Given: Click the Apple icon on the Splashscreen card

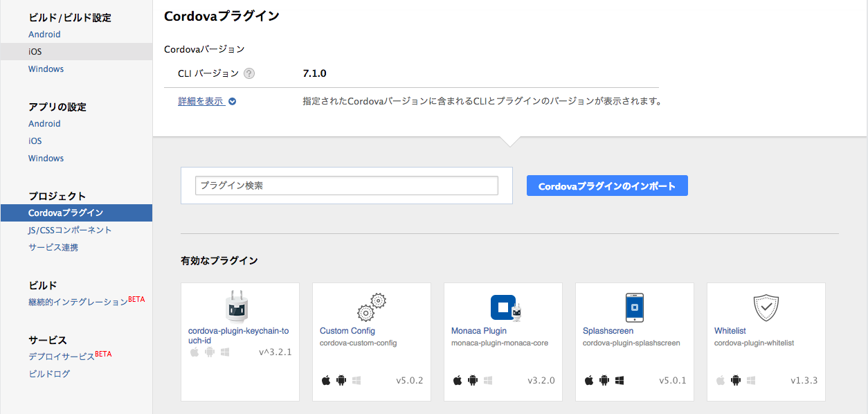Looking at the screenshot, I should click(589, 380).
